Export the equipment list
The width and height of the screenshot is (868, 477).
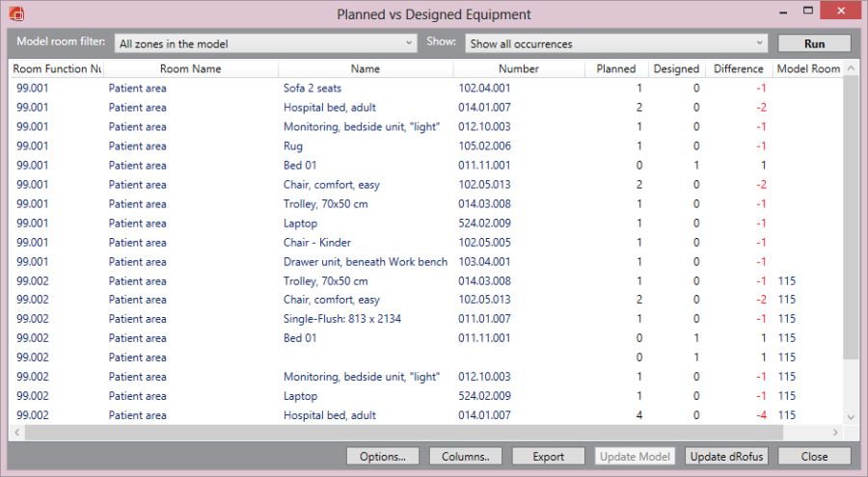[548, 457]
